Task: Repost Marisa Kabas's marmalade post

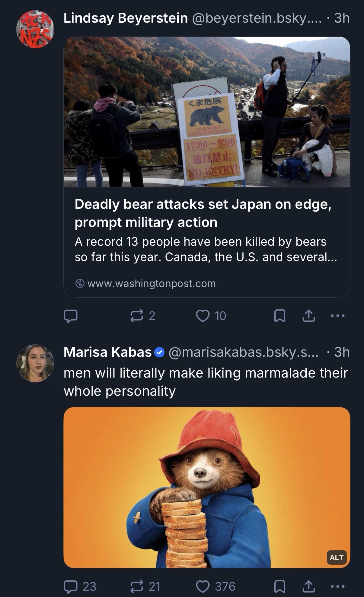Action: click(x=136, y=586)
